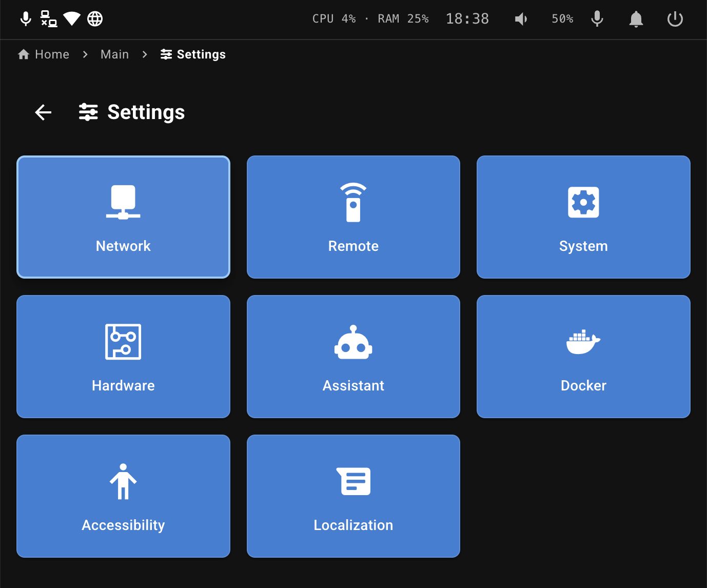Click the Wi-Fi signal status icon

point(72,19)
